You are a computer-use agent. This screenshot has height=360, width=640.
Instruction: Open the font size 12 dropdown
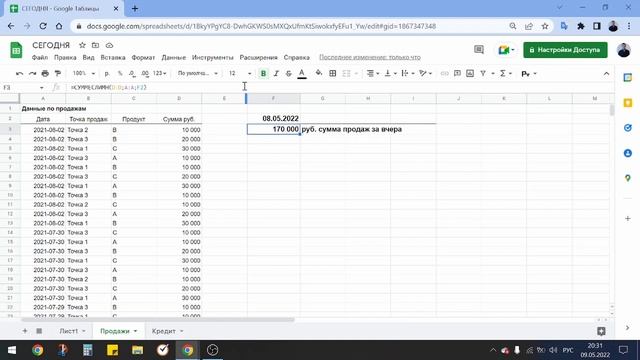[x=240, y=73]
